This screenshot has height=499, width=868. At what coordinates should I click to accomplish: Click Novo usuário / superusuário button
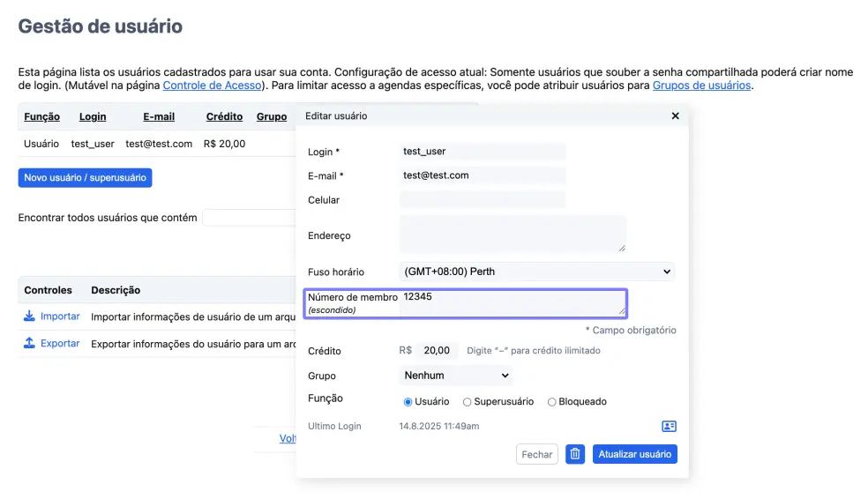85,178
